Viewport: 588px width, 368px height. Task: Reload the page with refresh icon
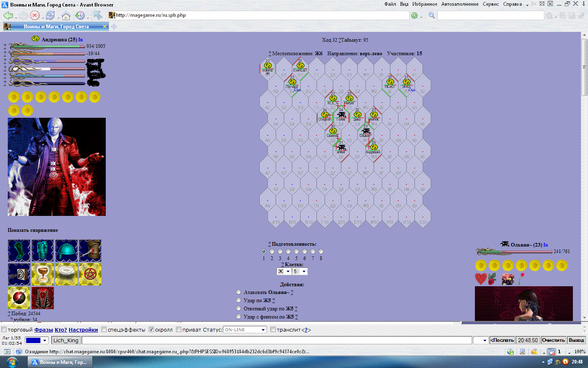(50, 16)
